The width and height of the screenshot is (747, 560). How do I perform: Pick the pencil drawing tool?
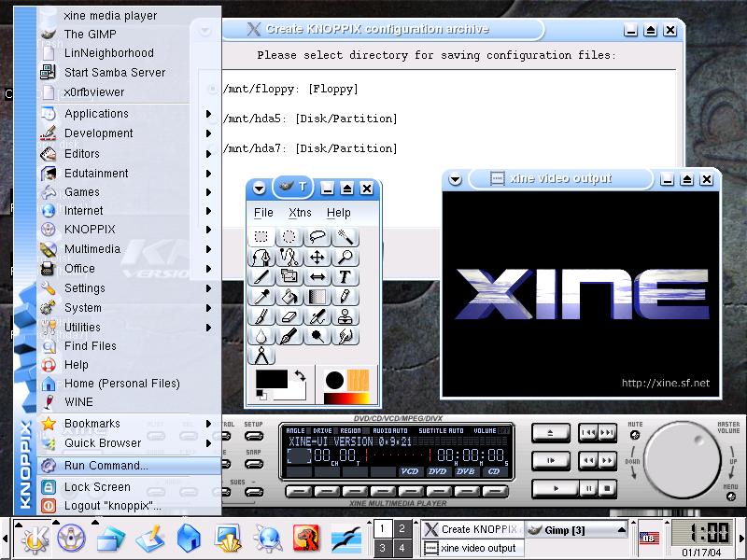coord(345,297)
